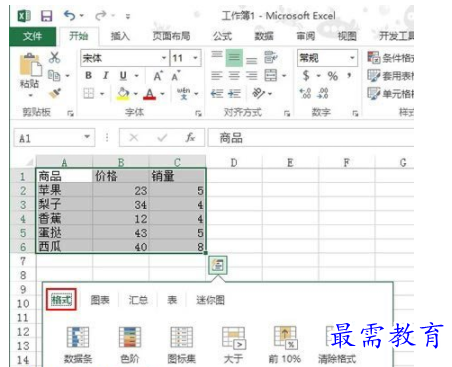Undo the last action

click(69, 15)
